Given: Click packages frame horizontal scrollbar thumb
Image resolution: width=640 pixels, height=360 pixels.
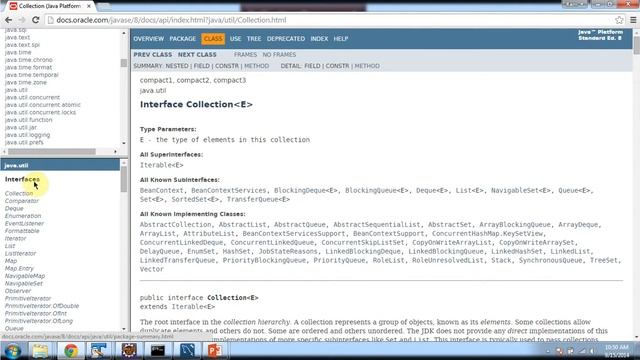Looking at the screenshot, I should (x=52, y=152).
